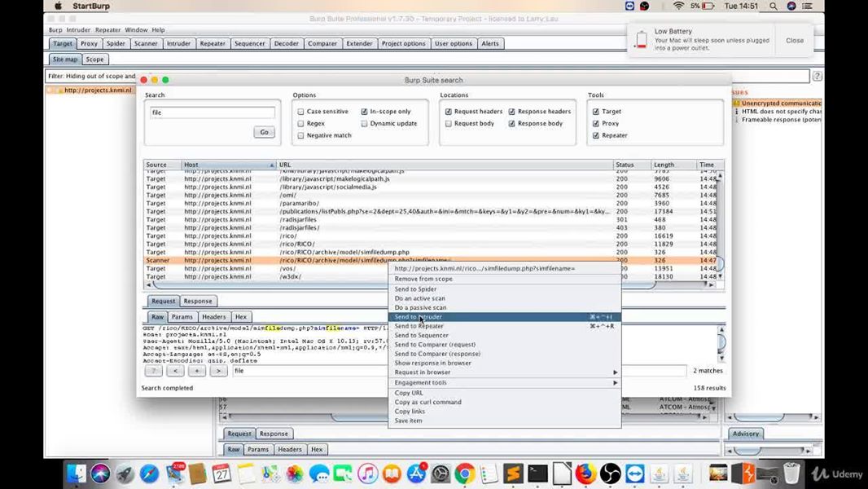Click the TeamViewer menu bar icon

click(630, 6)
